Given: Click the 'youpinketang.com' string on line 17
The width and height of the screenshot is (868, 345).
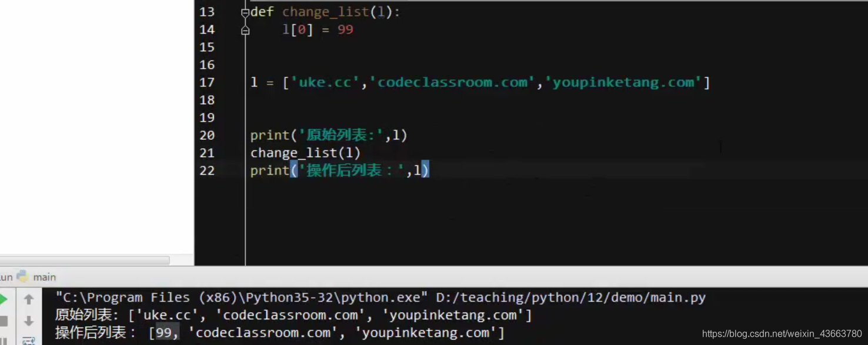Looking at the screenshot, I should [624, 82].
